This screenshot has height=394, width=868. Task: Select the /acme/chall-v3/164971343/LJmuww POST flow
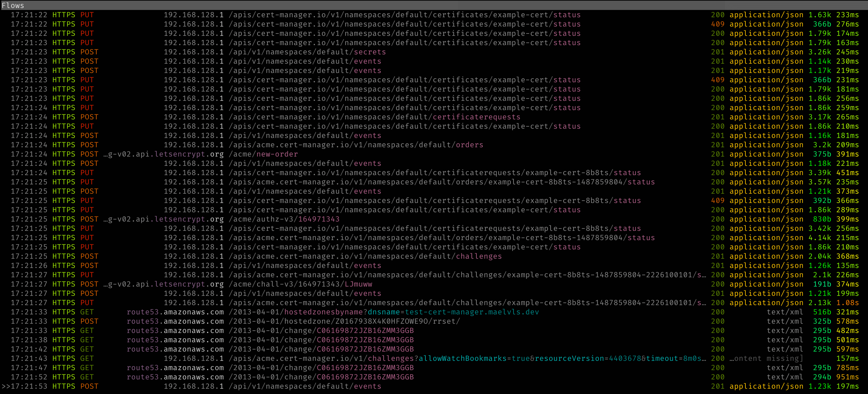tap(300, 284)
